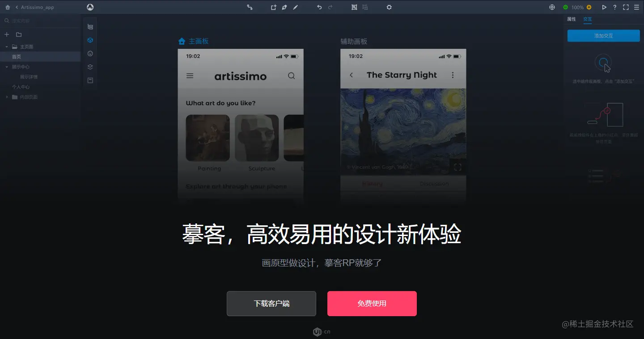Click the connector line tool icon
This screenshot has height=339, width=644.
pyautogui.click(x=250, y=7)
